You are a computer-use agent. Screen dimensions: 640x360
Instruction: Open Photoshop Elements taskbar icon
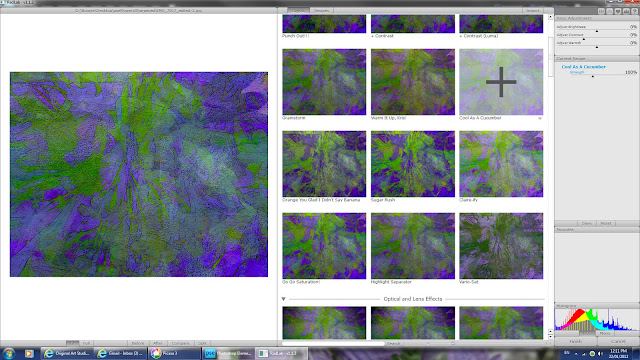click(x=229, y=353)
